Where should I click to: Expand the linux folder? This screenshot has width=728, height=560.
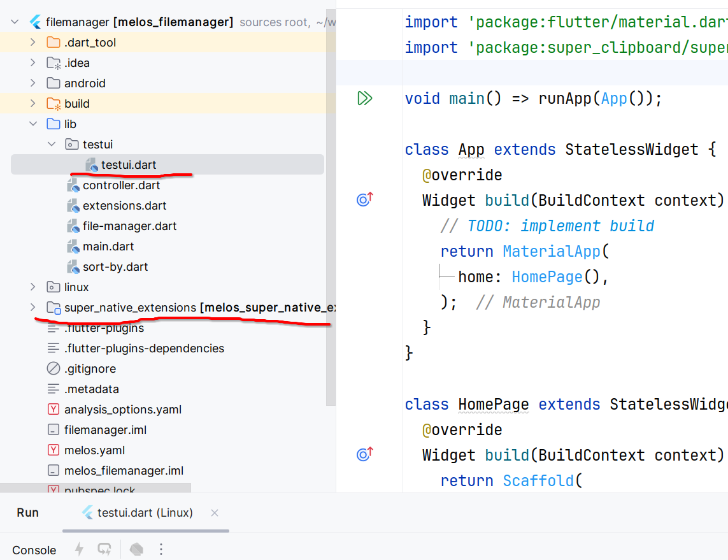coord(32,287)
